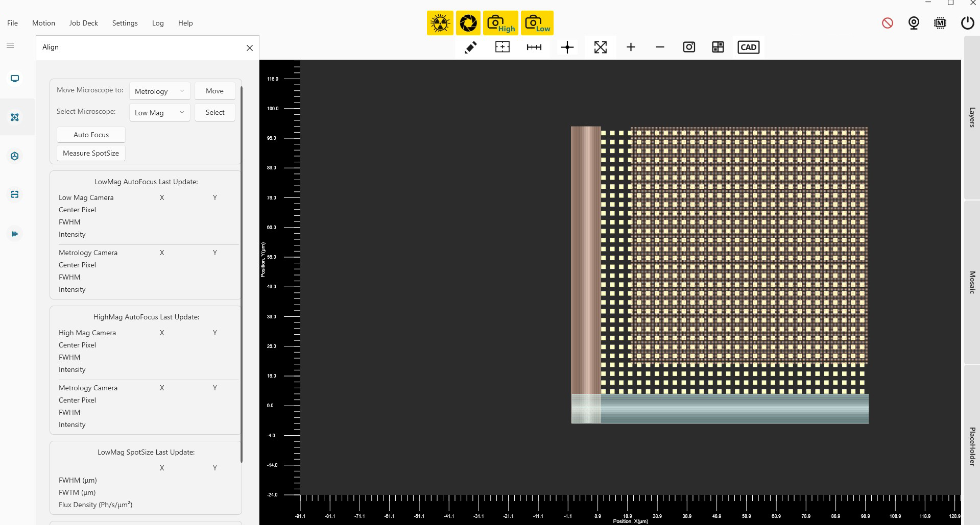Click the 'Low Mag Camera' label
Image resolution: width=980 pixels, height=525 pixels.
[x=86, y=197]
